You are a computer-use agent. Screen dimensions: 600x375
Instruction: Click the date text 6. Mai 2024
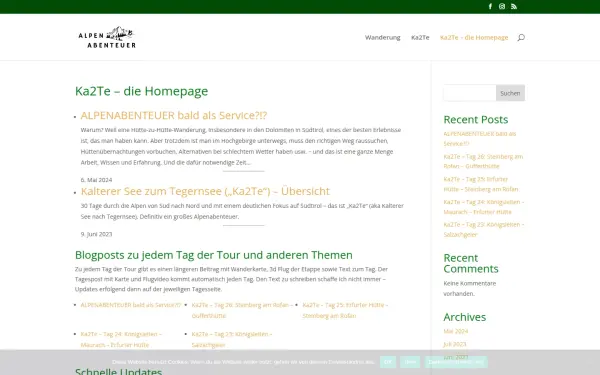pos(96,180)
